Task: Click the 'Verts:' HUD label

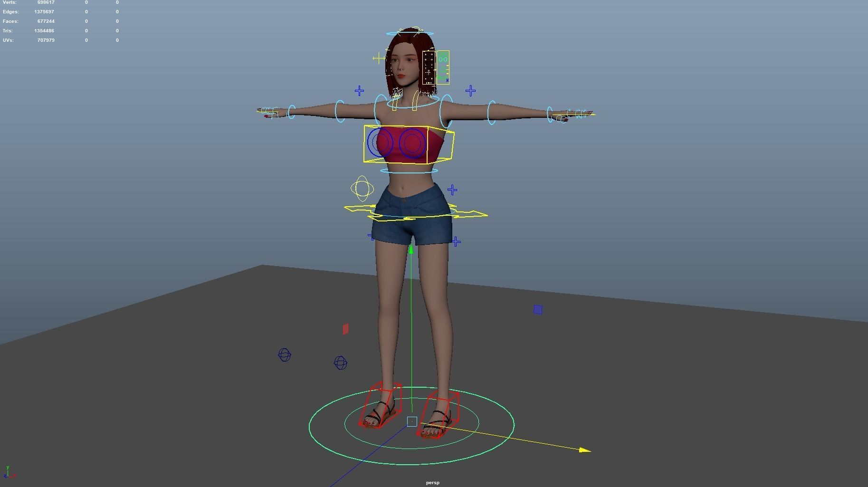Action: coord(10,2)
